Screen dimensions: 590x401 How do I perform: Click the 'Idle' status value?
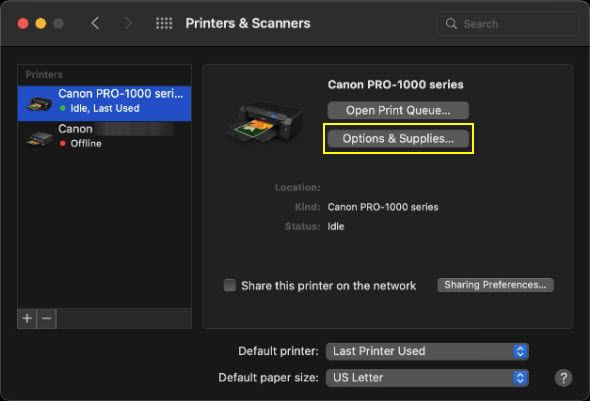(336, 226)
